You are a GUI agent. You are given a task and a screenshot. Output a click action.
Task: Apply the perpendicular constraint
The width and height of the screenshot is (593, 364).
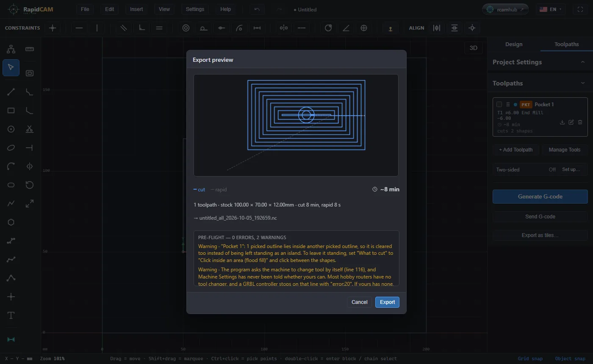[141, 28]
